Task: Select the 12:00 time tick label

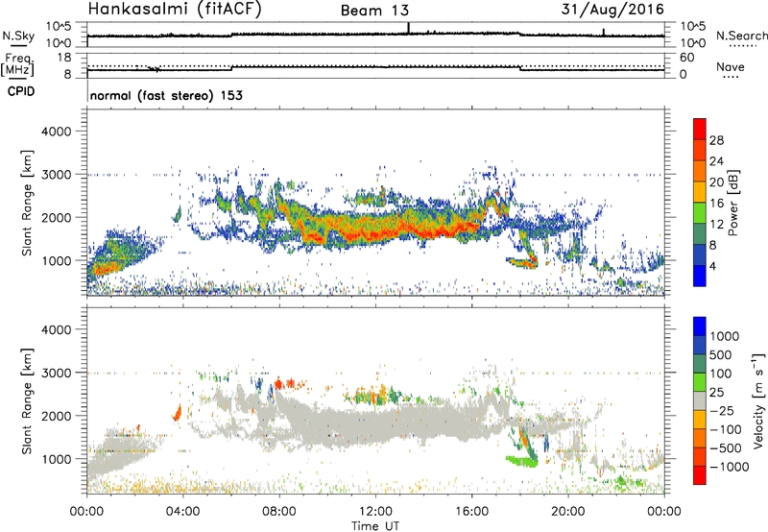Action: [375, 512]
